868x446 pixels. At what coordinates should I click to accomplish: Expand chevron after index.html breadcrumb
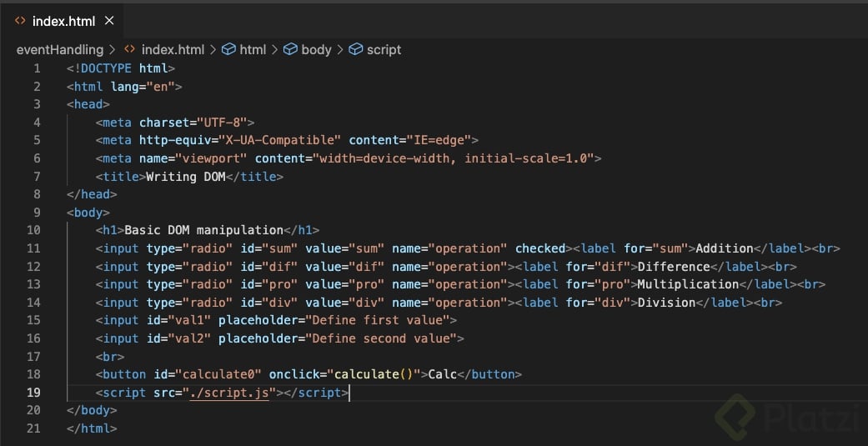click(213, 50)
